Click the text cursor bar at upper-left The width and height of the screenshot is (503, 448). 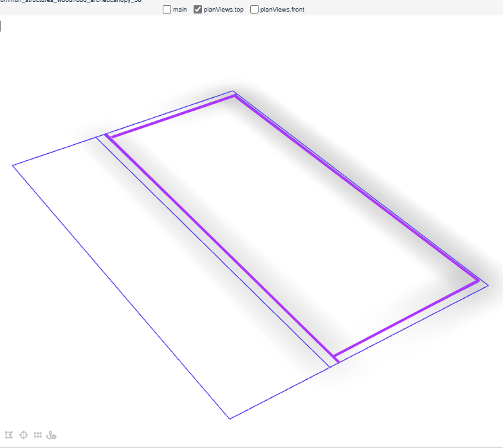pos(1,26)
